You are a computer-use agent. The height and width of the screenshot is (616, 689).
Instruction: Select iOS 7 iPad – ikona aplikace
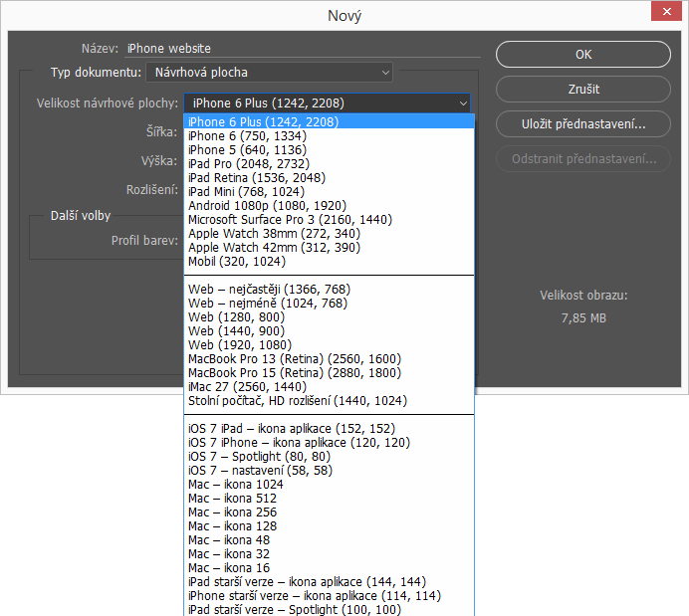point(330,429)
